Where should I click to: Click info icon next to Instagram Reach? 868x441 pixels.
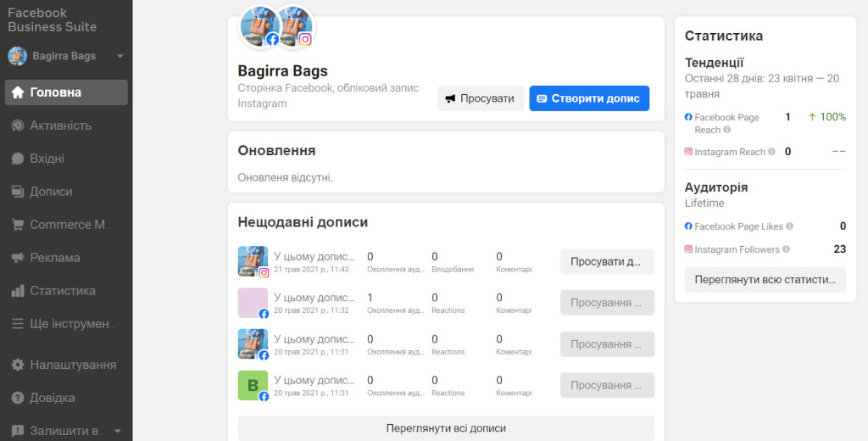(x=771, y=152)
